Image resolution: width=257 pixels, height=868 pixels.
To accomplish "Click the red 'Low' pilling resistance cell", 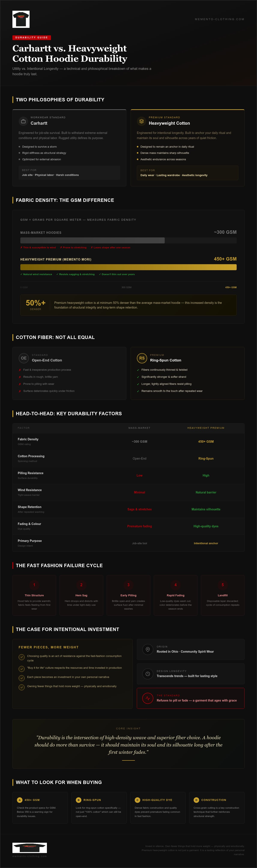I will point(139,475).
